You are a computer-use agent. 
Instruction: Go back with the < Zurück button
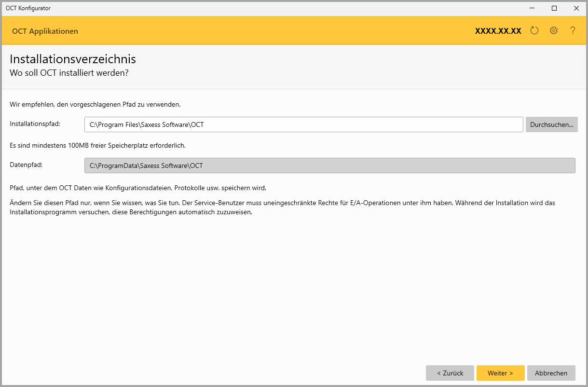[x=450, y=373]
